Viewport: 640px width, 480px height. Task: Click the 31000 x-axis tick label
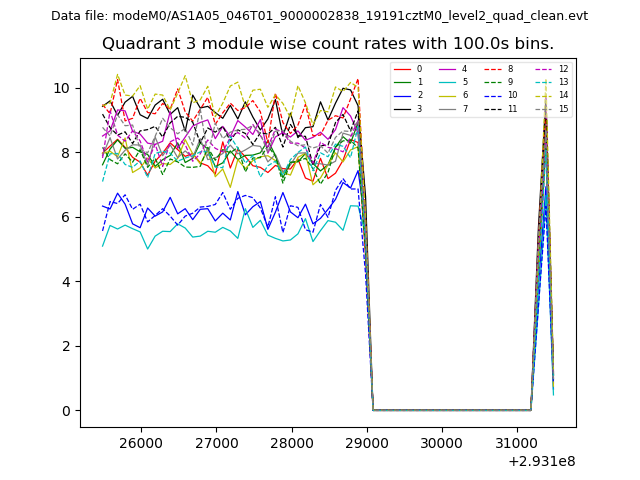pyautogui.click(x=516, y=443)
